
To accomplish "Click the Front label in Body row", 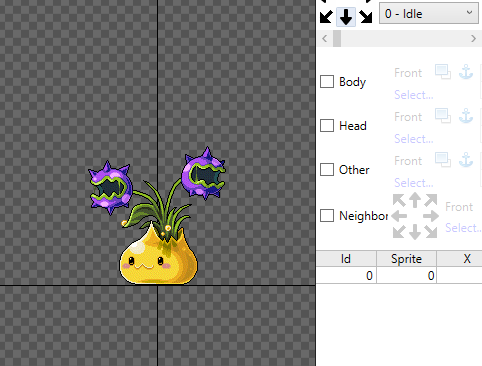I will [x=408, y=73].
